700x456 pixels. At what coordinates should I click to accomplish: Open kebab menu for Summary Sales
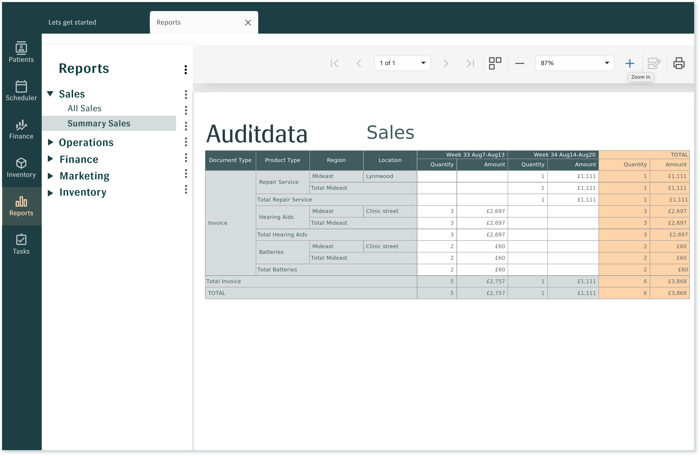(186, 126)
